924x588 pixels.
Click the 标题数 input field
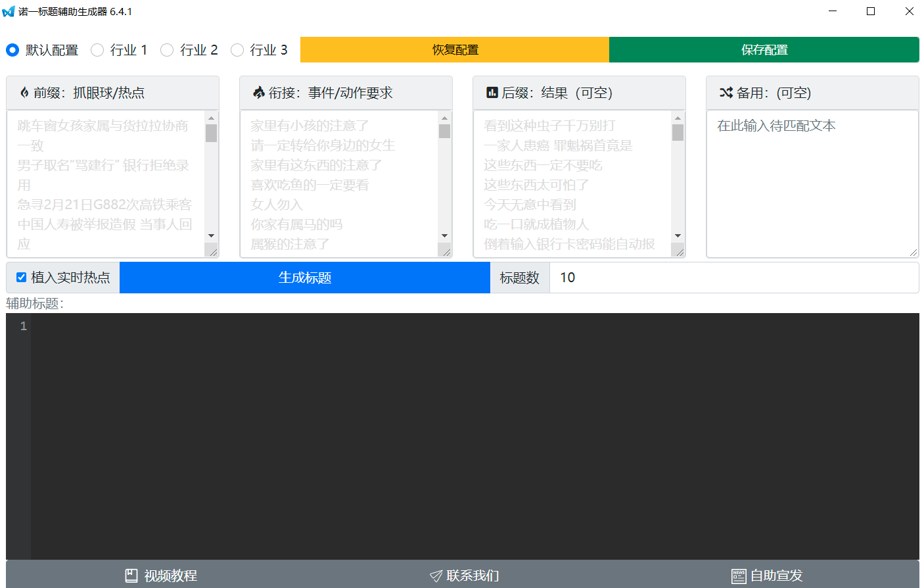tap(734, 278)
